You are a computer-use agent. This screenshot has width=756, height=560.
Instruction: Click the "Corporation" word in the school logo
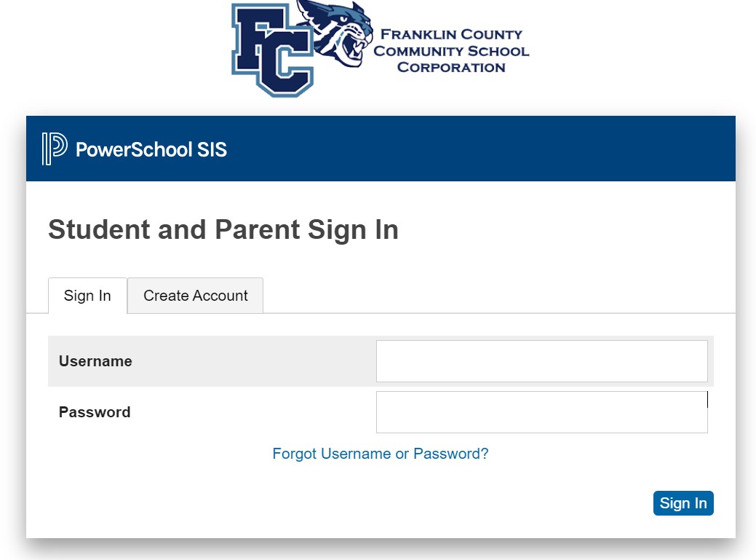451,68
